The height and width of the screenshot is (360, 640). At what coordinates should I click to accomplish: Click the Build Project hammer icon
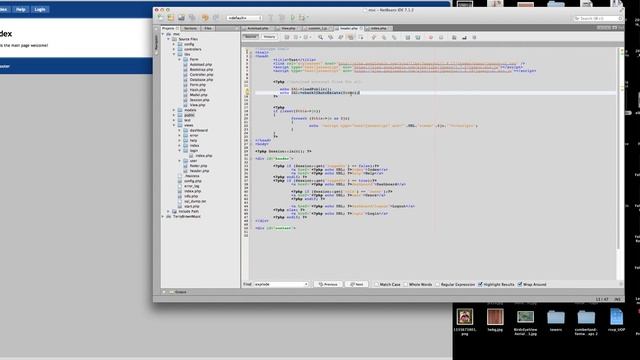271,18
